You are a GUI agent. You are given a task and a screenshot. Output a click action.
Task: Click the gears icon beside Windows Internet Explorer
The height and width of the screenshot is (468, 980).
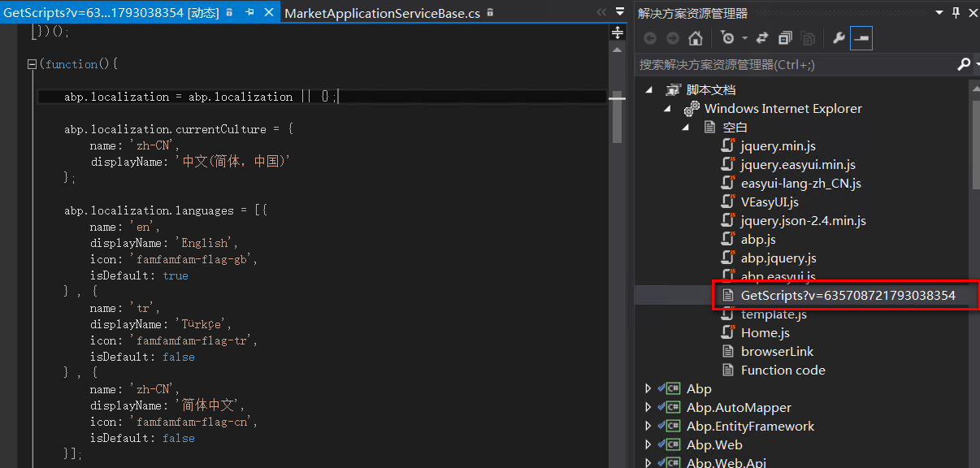tap(692, 108)
